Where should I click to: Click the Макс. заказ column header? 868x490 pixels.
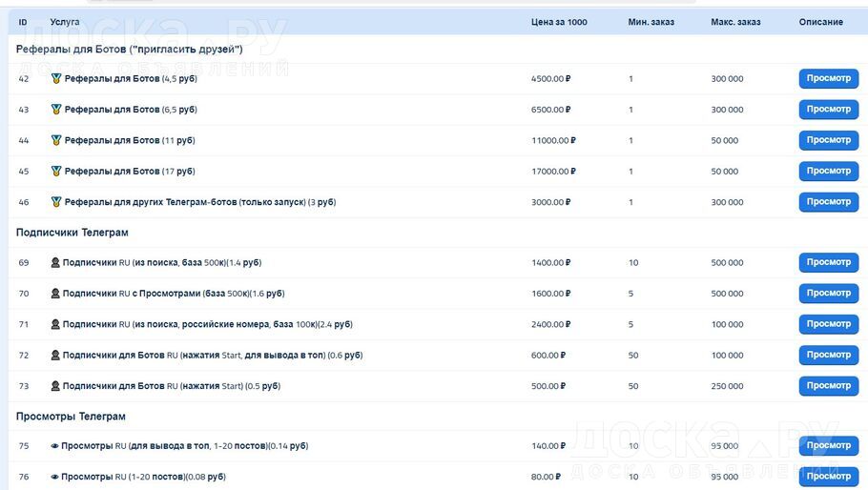click(735, 22)
